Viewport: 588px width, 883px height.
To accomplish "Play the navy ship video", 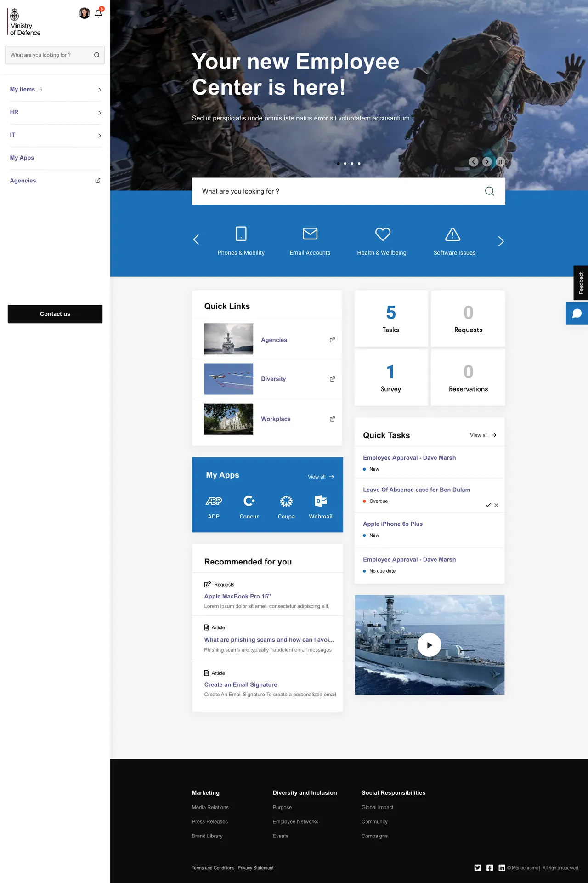I will click(430, 645).
